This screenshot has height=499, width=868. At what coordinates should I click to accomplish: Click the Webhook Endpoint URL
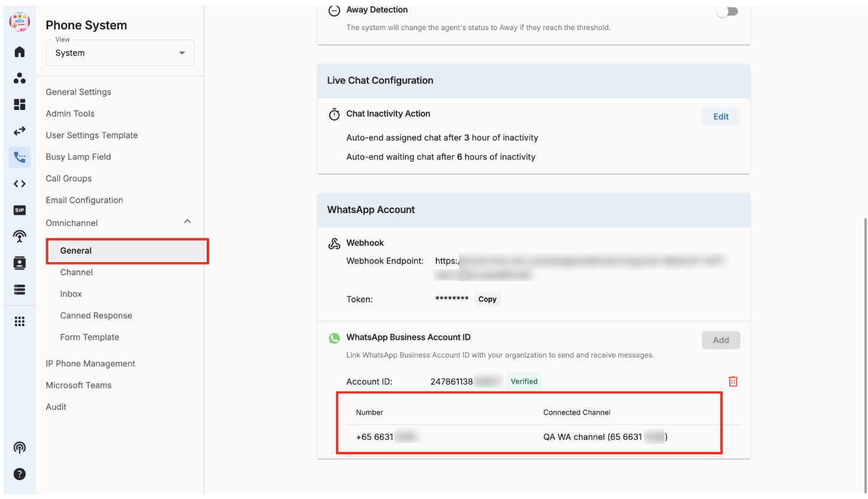click(581, 267)
